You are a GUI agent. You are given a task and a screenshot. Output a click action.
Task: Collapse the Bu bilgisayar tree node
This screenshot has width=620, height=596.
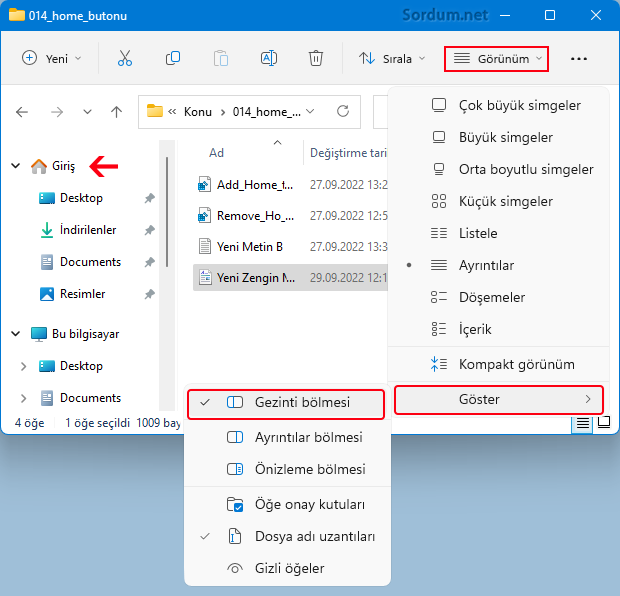pyautogui.click(x=15, y=334)
